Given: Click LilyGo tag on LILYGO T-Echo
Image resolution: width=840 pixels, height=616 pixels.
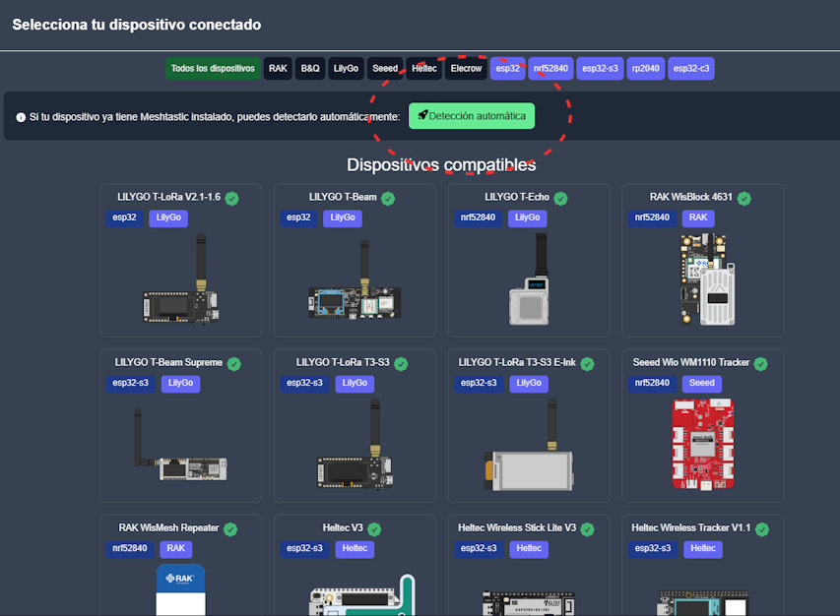Looking at the screenshot, I should click(x=527, y=217).
